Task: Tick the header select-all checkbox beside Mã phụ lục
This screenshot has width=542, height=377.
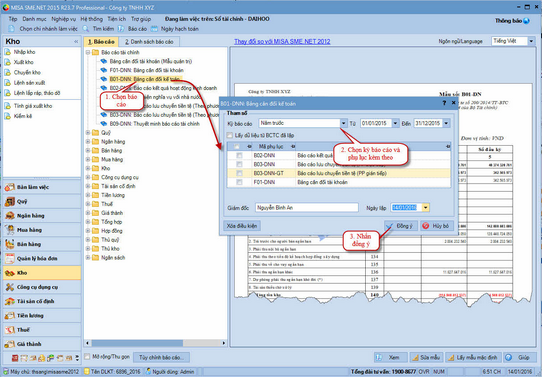Action: point(236,147)
